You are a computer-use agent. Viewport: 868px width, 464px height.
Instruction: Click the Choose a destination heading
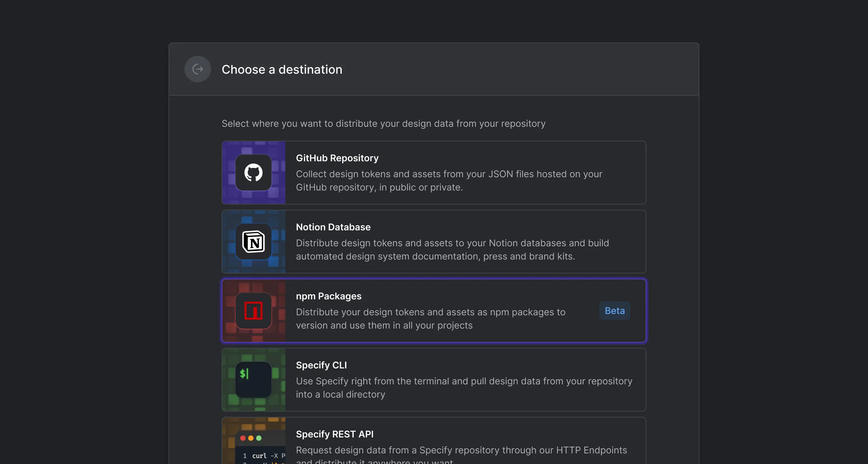coord(282,69)
